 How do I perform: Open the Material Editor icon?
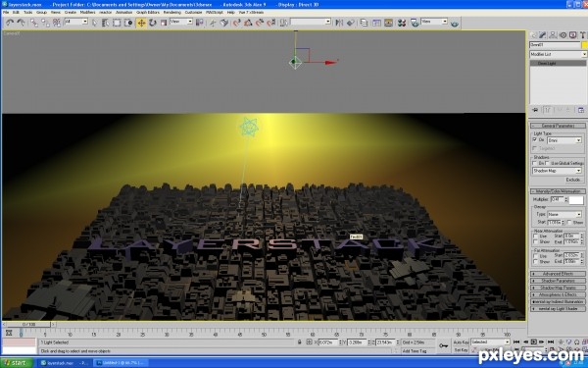(402, 23)
